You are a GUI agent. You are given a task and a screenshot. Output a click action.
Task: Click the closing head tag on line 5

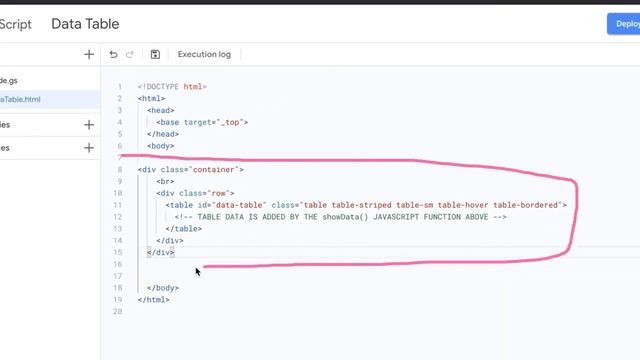coord(163,134)
